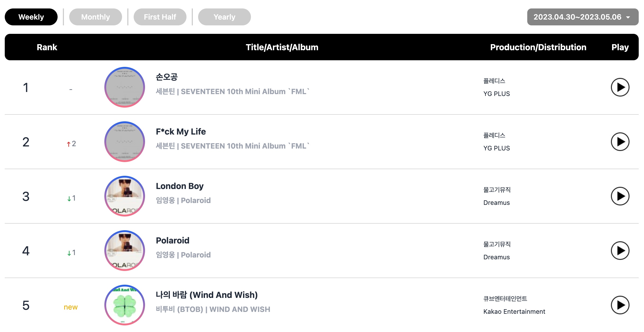
Task: Play F*ck My Life track
Action: point(620,142)
